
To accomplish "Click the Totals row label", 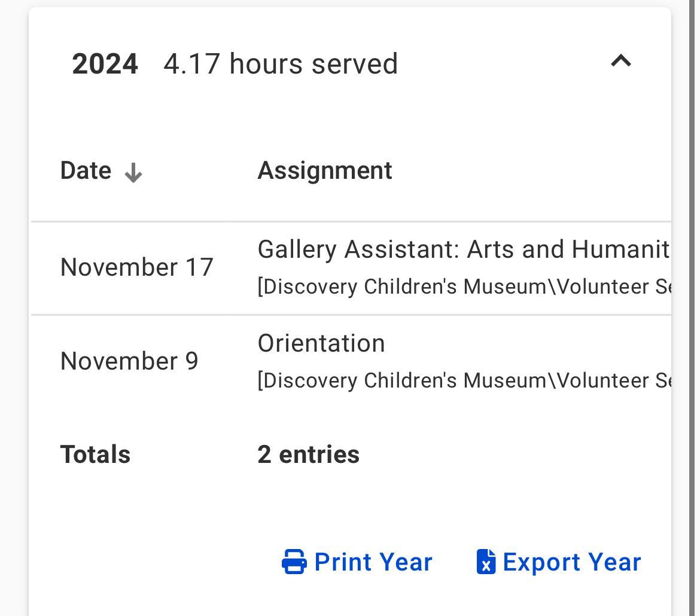I will [x=95, y=455].
